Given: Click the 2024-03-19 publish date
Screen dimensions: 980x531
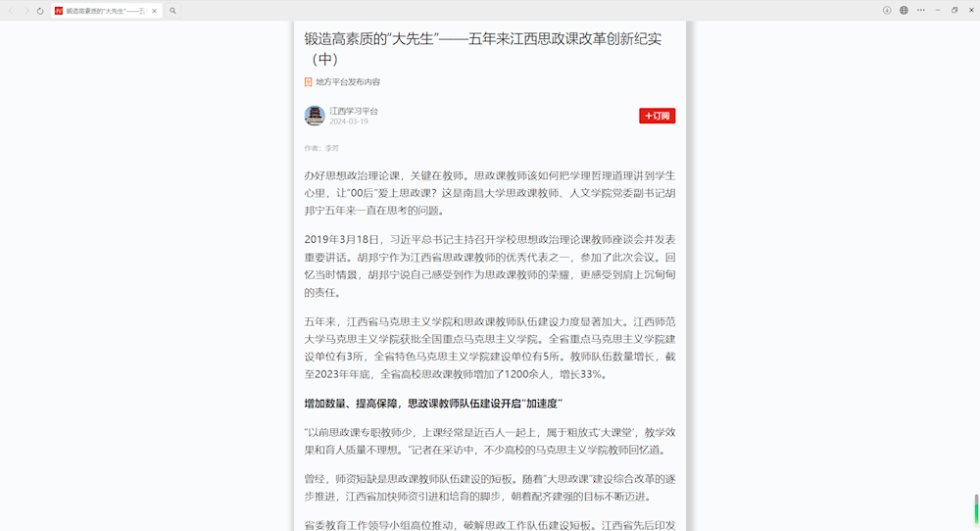Looking at the screenshot, I should (x=349, y=121).
